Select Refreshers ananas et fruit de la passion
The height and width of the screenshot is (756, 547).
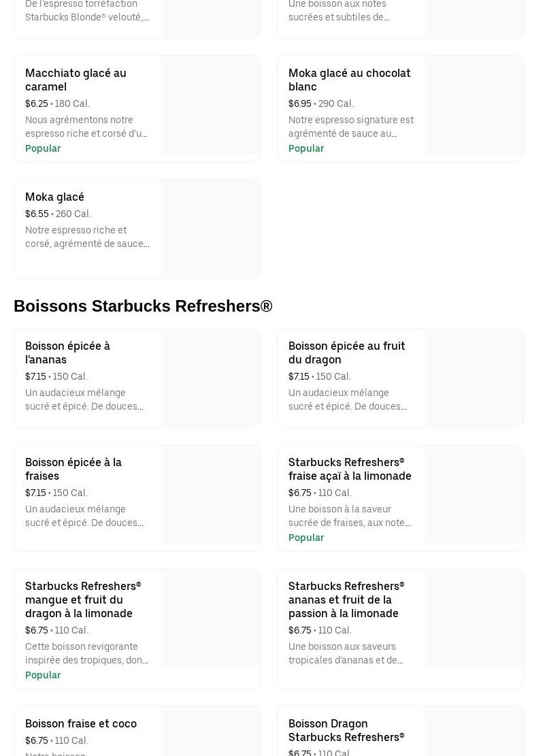pyautogui.click(x=346, y=599)
